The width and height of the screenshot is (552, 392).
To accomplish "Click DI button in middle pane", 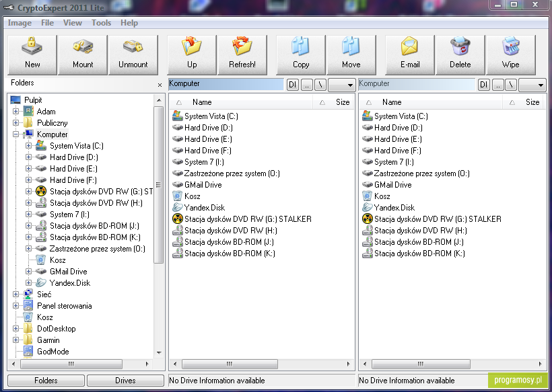I will [x=293, y=85].
